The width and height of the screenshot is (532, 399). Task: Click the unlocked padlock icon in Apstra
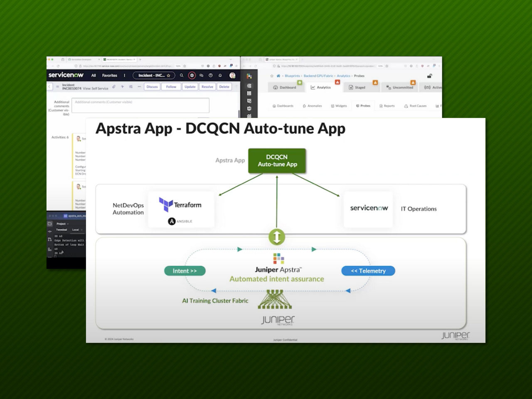pyautogui.click(x=430, y=76)
